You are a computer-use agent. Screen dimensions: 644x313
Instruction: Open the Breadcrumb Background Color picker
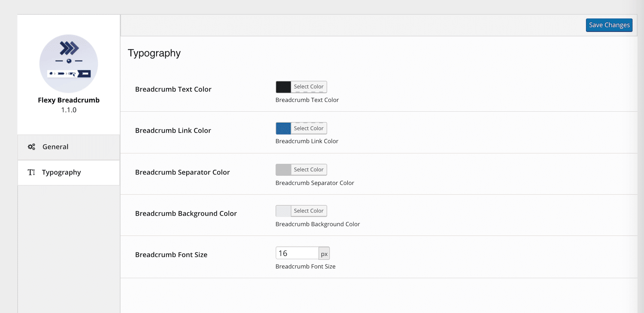[309, 211]
